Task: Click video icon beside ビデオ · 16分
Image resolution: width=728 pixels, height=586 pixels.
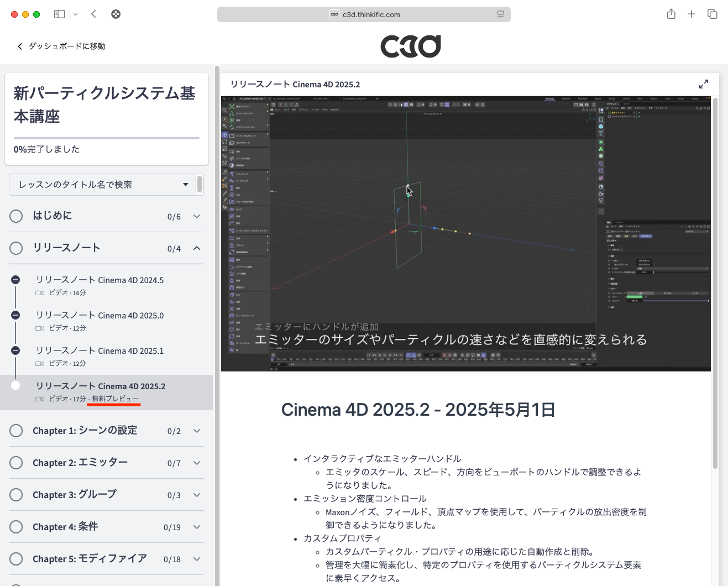Action: pyautogui.click(x=40, y=293)
